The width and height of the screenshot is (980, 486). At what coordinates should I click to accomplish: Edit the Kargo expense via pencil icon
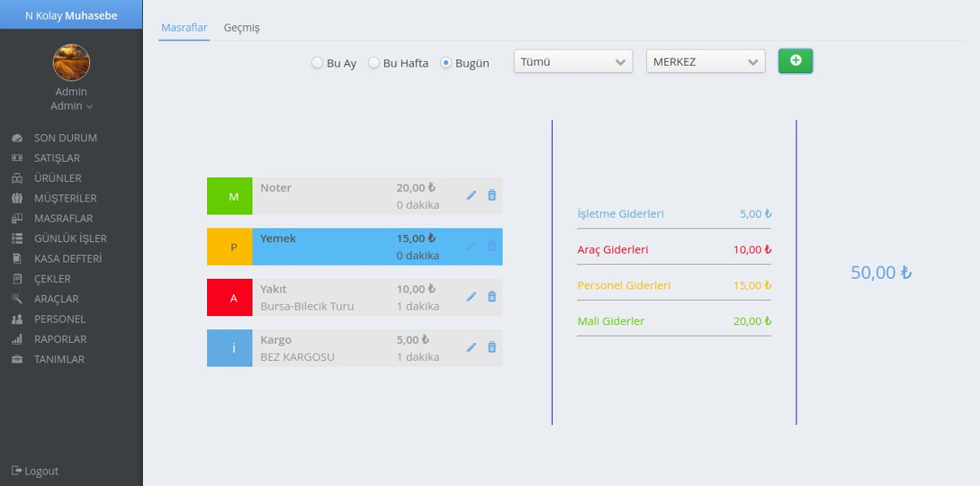[471, 347]
